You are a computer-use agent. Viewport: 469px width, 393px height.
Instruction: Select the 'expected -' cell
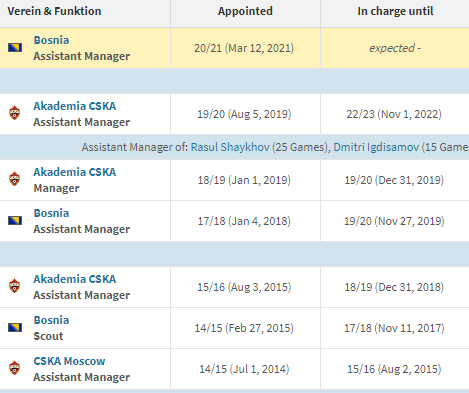tap(395, 48)
